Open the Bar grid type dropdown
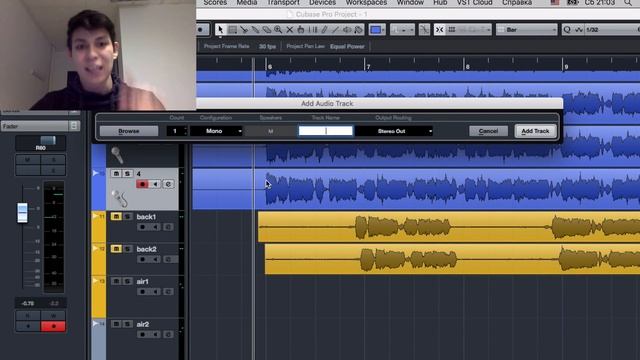640x360 pixels. coord(527,29)
